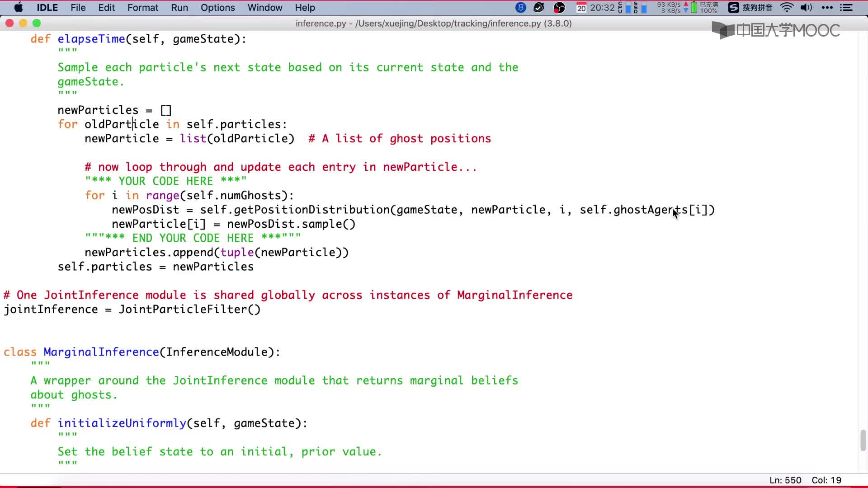Click the initializeUniformly function name
The image size is (868, 488).
pyautogui.click(x=122, y=423)
